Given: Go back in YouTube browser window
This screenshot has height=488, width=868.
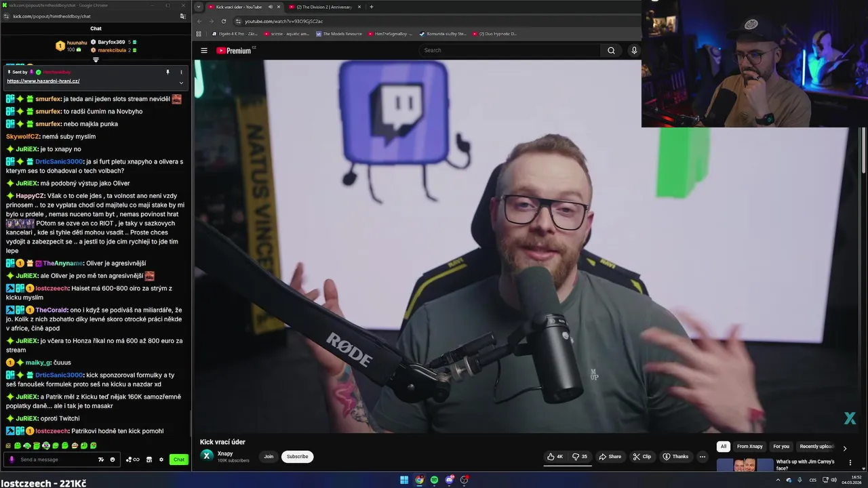Looking at the screenshot, I should (x=199, y=21).
